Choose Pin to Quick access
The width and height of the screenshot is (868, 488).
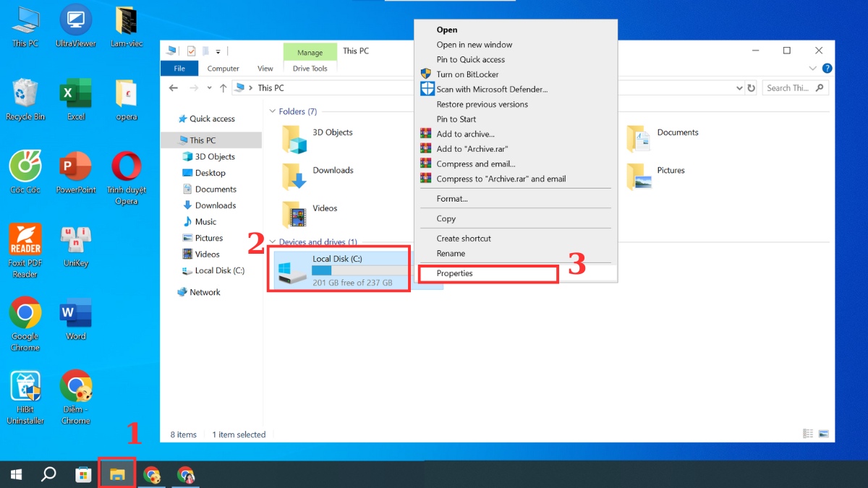[516, 59]
